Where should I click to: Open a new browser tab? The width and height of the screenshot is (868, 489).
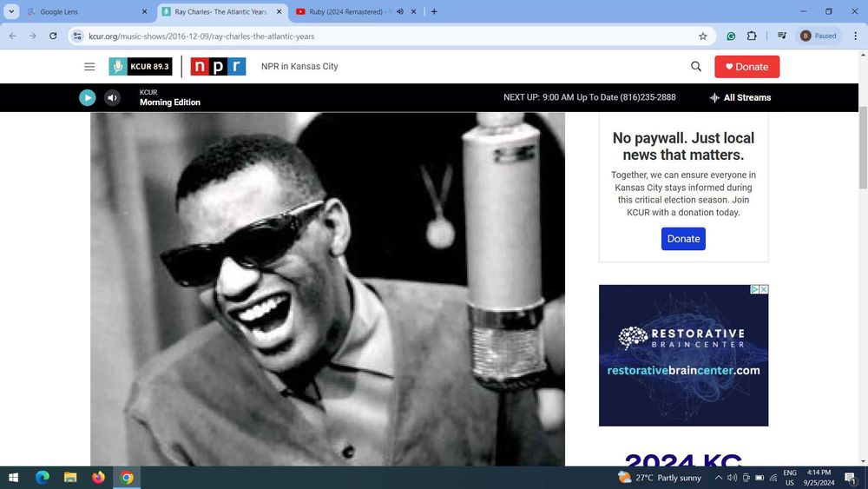point(434,11)
